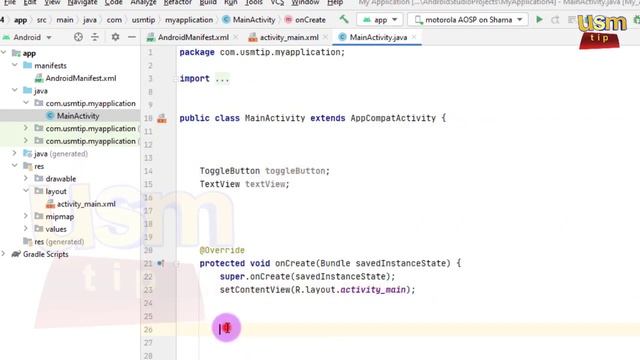The image size is (640, 360).
Task: Open the Window menu
Action: click(305, 2)
